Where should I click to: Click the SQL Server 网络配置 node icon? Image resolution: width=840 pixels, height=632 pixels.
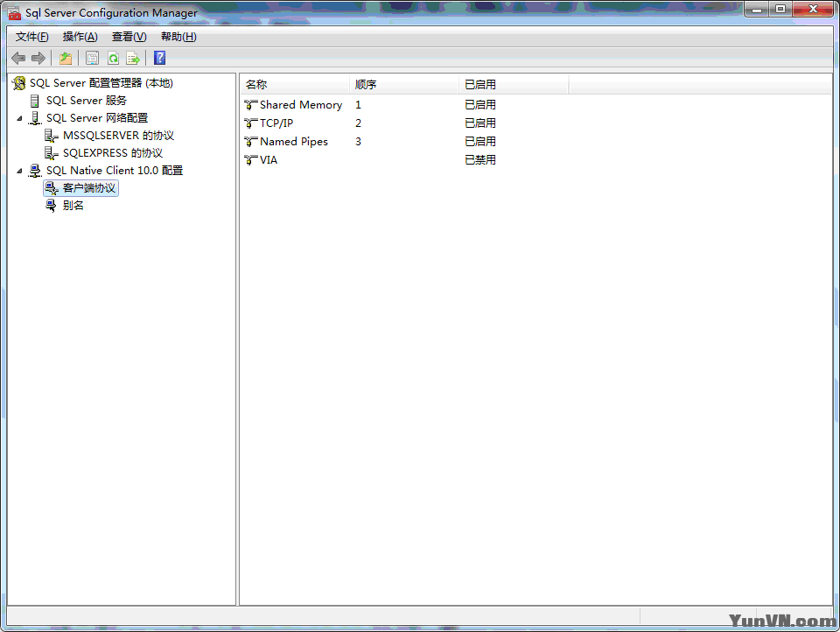[35, 118]
